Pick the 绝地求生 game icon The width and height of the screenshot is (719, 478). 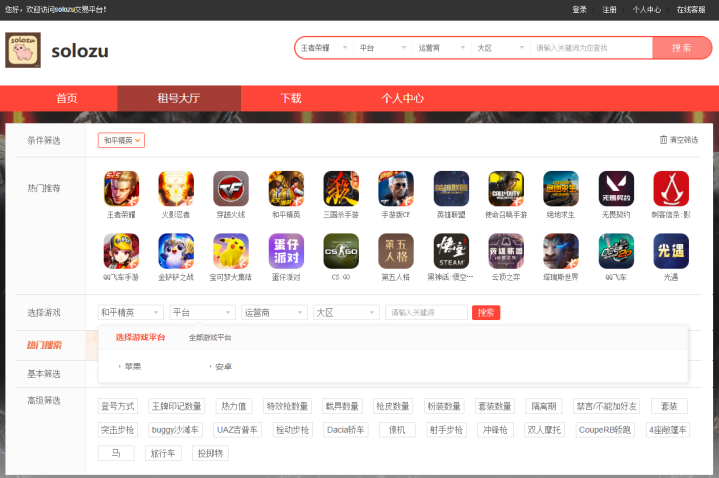coord(561,189)
